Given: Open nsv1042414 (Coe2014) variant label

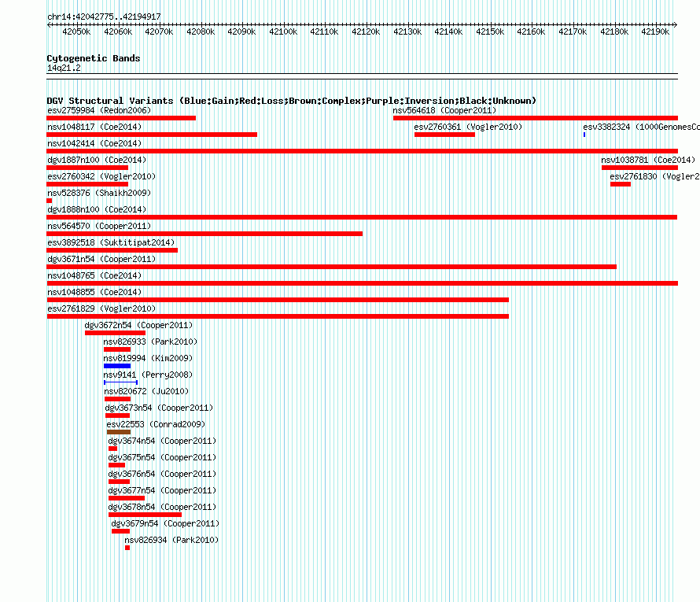Looking at the screenshot, I should (94, 143).
